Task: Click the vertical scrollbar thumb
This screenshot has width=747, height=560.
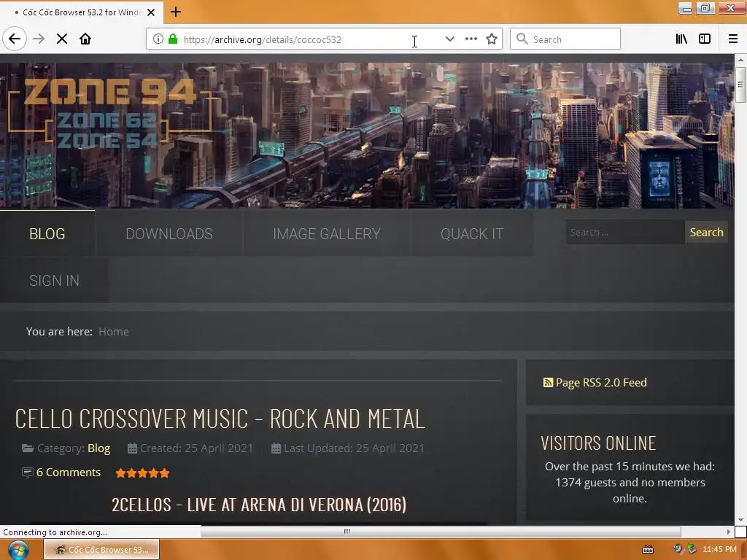Action: [x=740, y=85]
